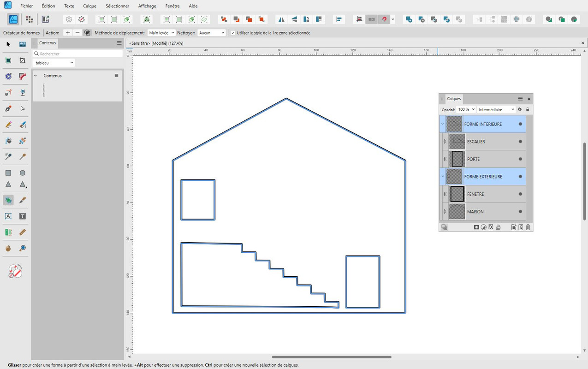Open 'Méthode de déplacement' Main levée dropdown
Viewport: 588px width, 369px height.
(161, 33)
